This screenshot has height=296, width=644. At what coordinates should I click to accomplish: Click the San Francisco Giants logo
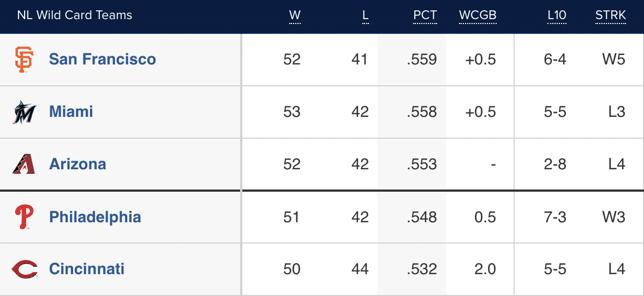24,60
